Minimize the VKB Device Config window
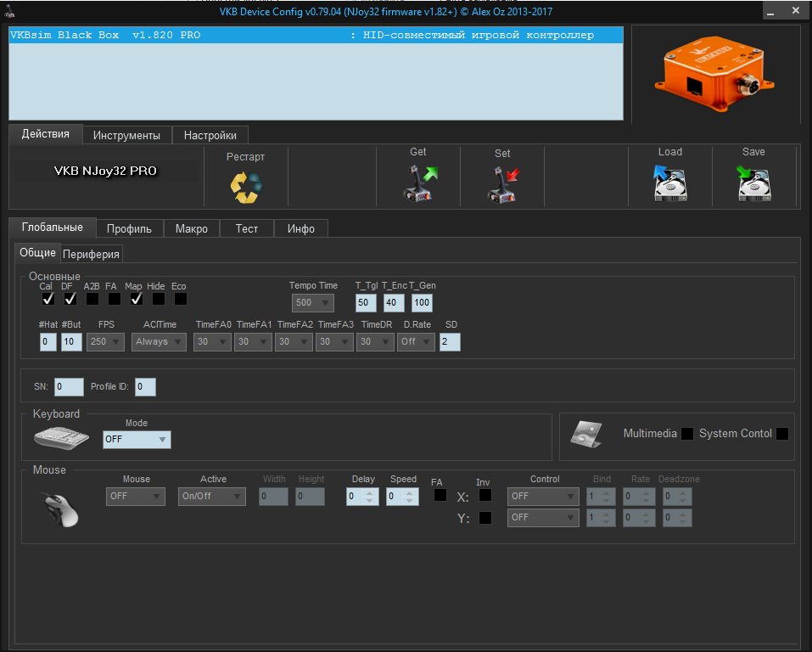 770,11
